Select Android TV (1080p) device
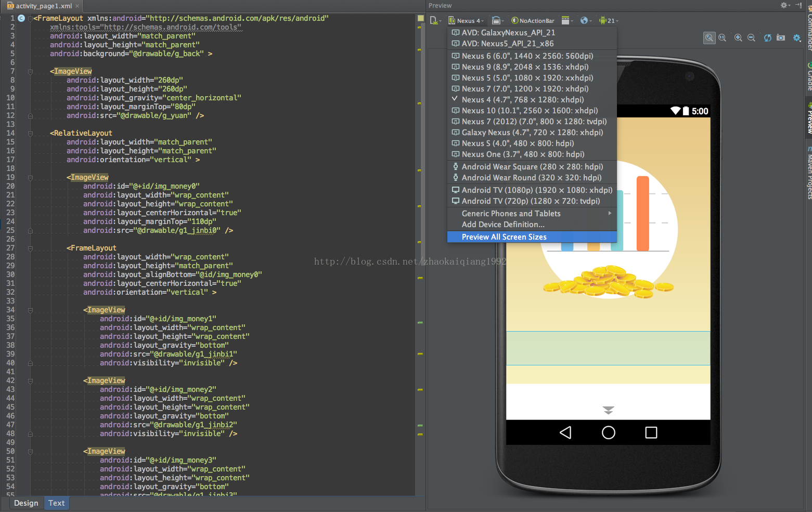Image resolution: width=812 pixels, height=512 pixels. tap(532, 190)
